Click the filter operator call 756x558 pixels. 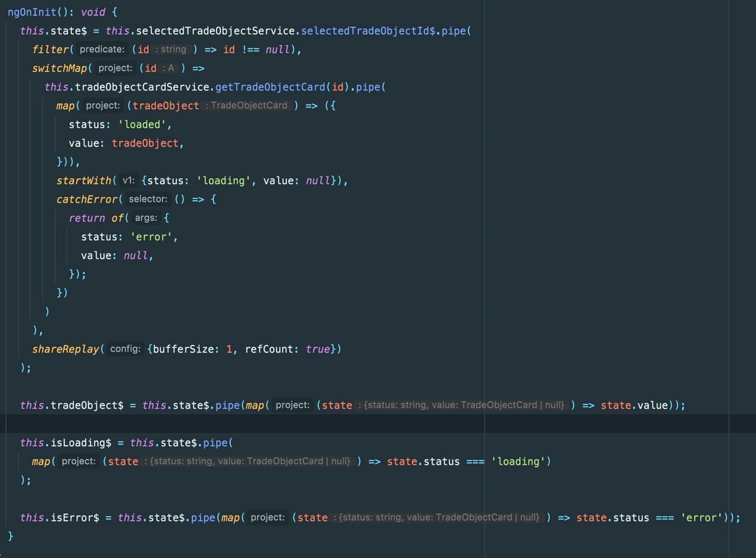(x=50, y=50)
